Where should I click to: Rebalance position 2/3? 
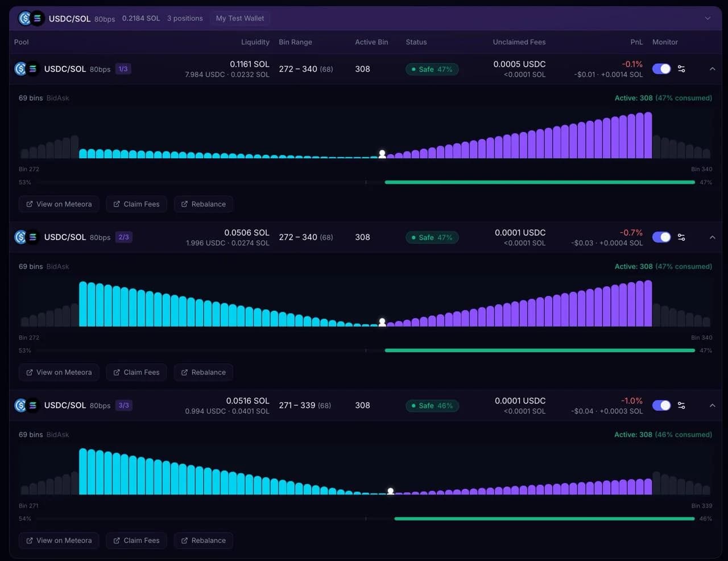pos(204,372)
